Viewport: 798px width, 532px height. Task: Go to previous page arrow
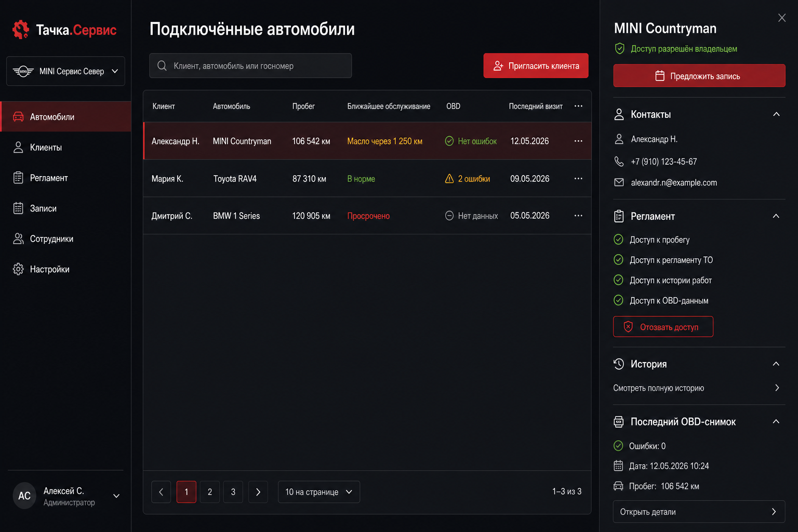161,492
